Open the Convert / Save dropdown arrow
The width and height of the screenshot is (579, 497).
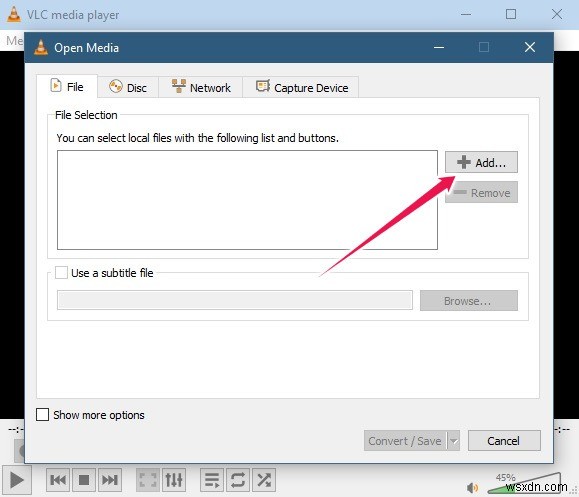454,441
